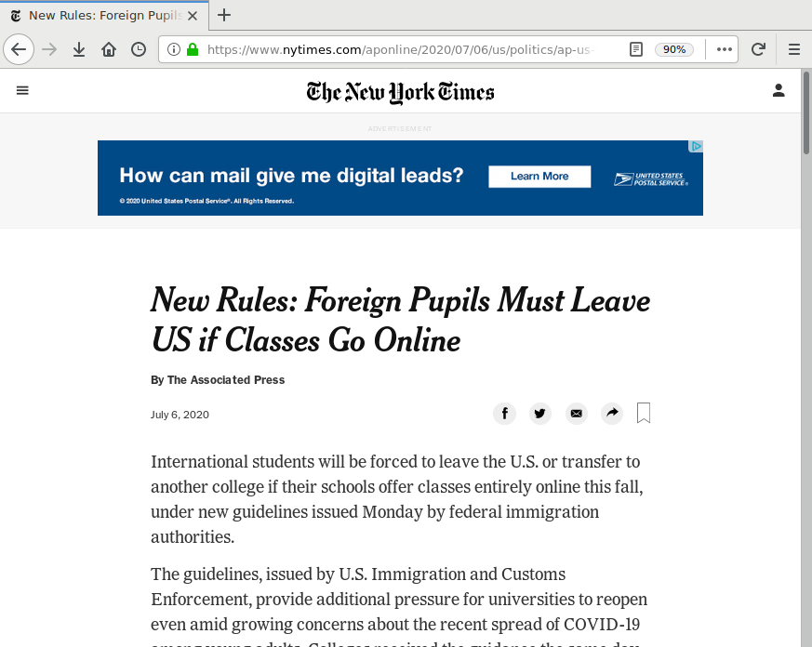
Task: Expand page actions three-dot menu
Action: (725, 49)
